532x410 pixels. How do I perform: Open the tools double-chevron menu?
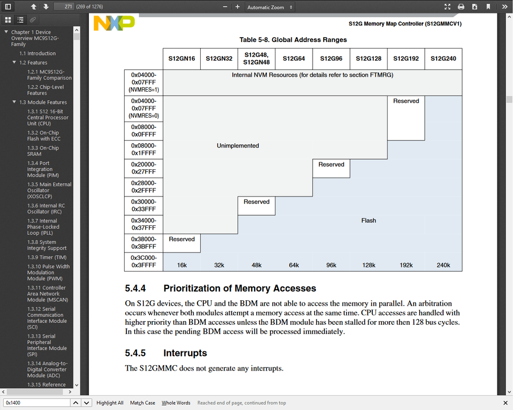click(x=504, y=7)
